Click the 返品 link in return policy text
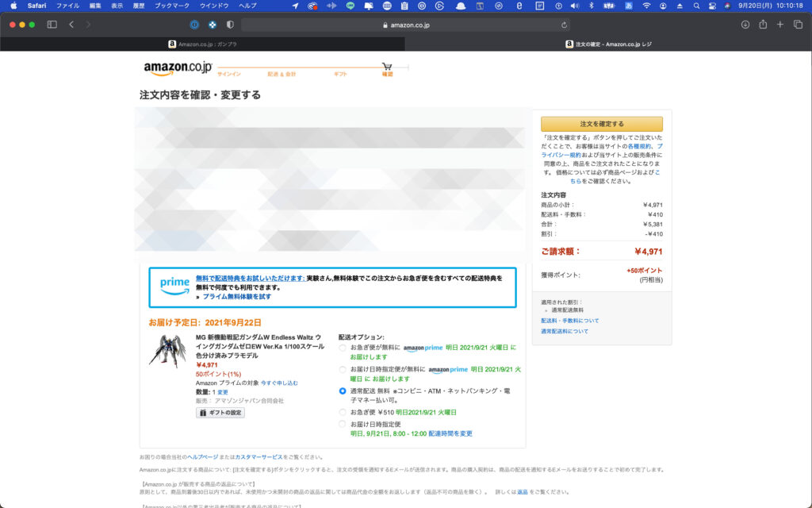 click(523, 492)
